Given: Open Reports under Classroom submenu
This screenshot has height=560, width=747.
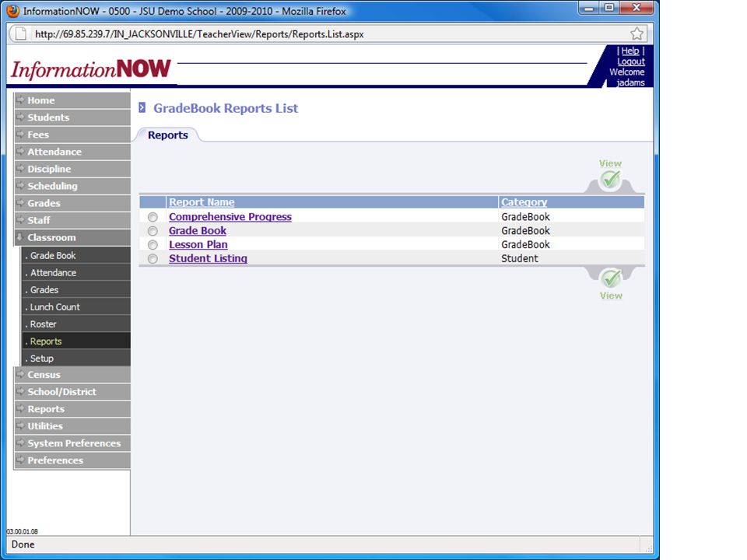Looking at the screenshot, I should pos(76,341).
